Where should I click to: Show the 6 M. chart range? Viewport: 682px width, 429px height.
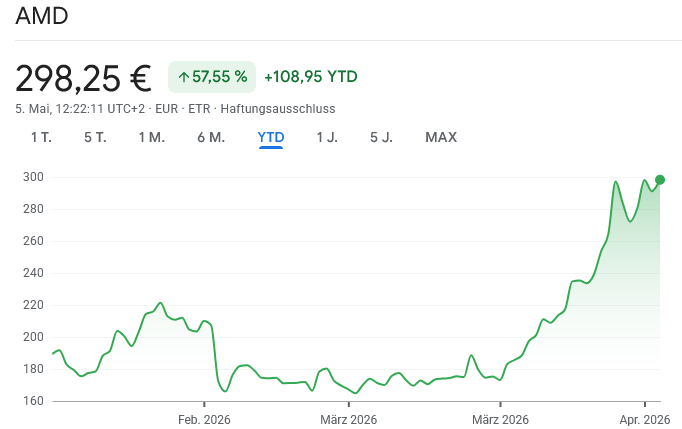point(211,137)
